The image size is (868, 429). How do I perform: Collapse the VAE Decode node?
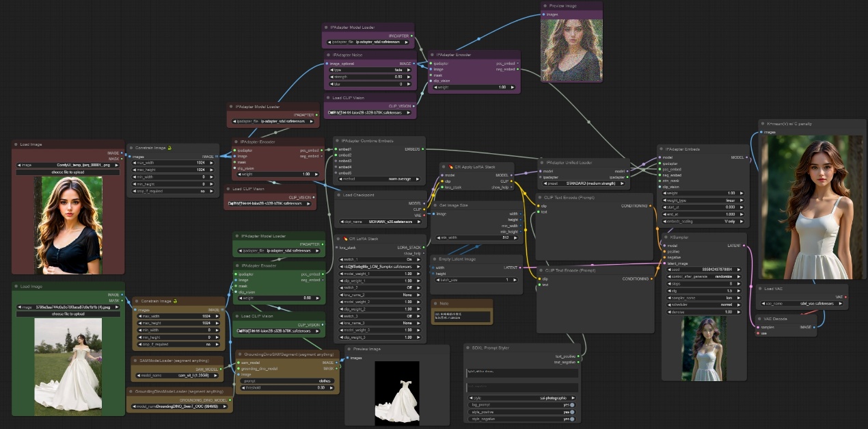(760, 319)
